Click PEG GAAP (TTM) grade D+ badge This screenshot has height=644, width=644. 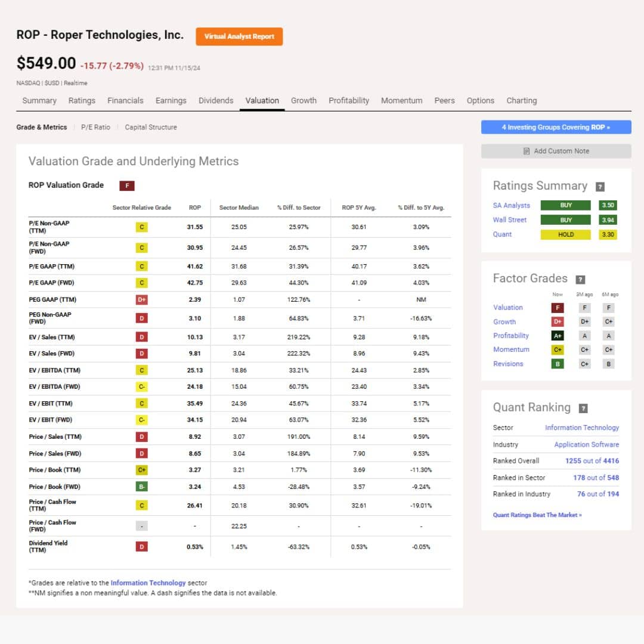[142, 300]
